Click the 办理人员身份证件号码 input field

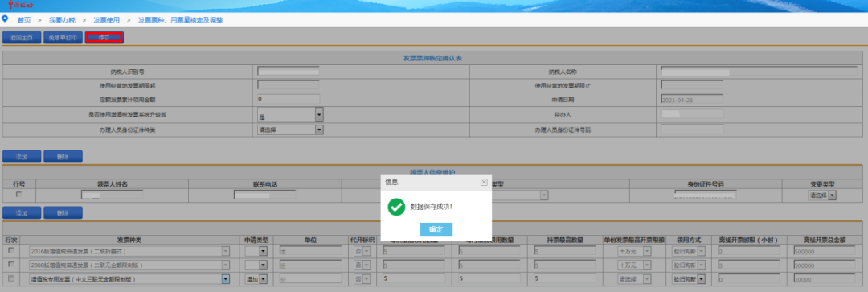693,130
